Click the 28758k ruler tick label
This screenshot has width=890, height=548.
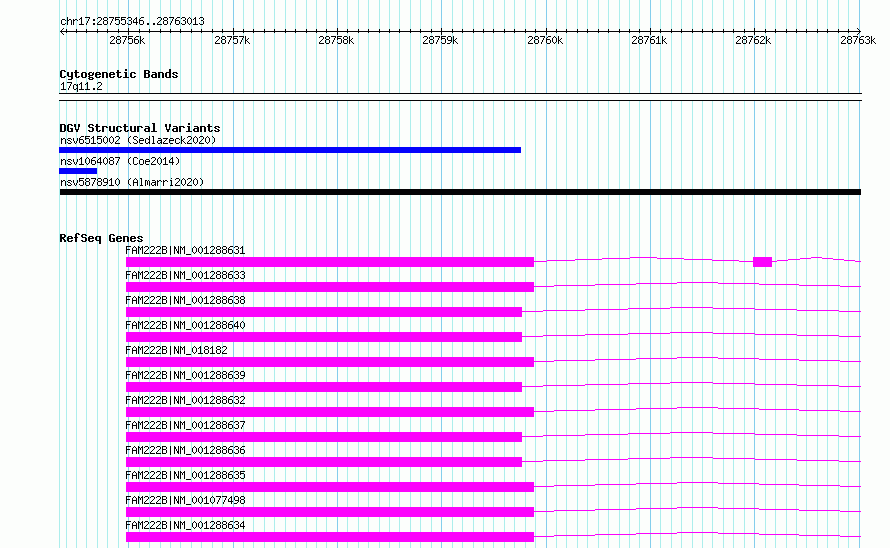pyautogui.click(x=336, y=40)
